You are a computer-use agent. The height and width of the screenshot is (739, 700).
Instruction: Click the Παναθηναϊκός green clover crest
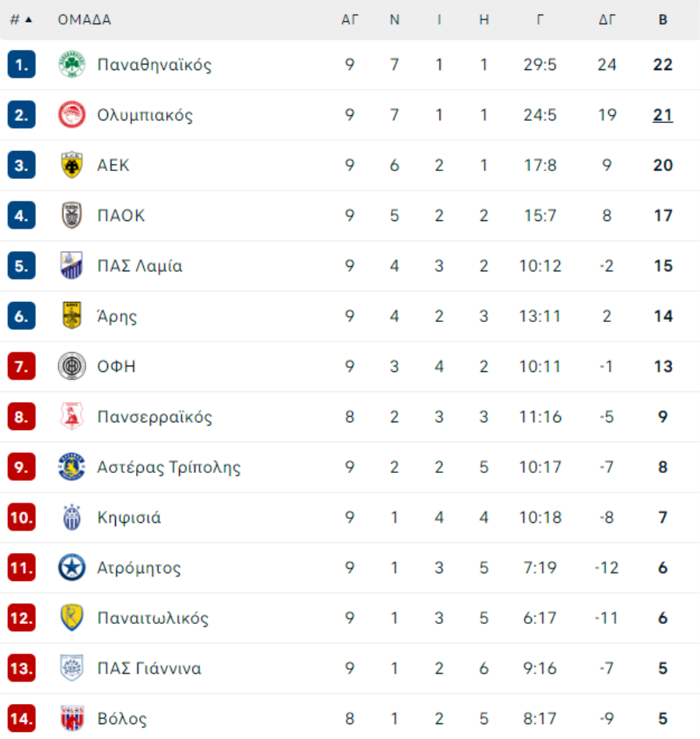pyautogui.click(x=72, y=64)
